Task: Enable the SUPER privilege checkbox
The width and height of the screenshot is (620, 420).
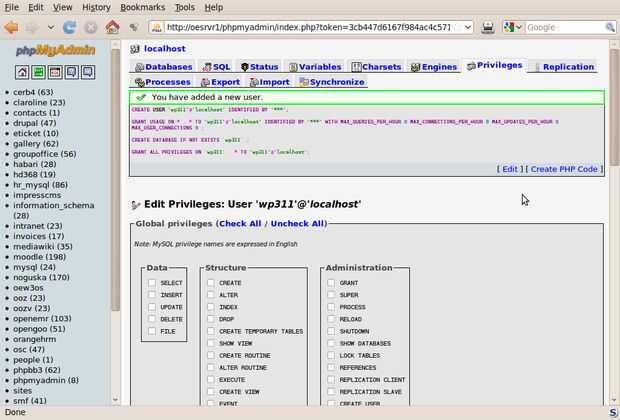Action: (x=331, y=295)
